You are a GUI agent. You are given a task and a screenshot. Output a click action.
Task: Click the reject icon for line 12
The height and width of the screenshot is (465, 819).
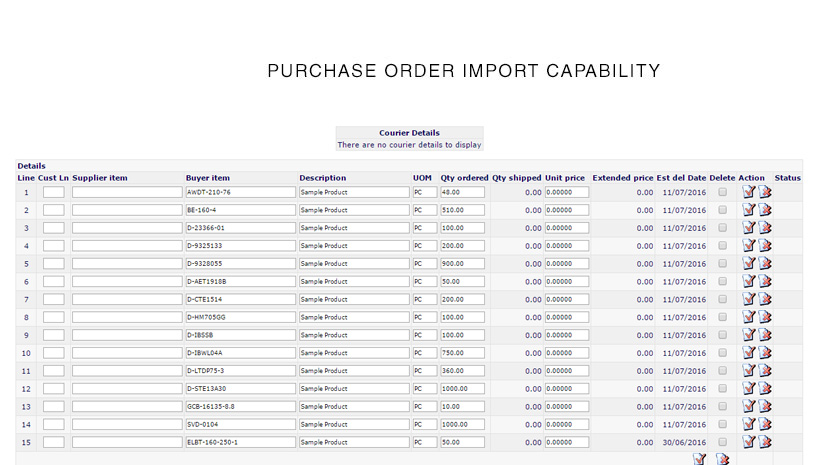pos(765,388)
